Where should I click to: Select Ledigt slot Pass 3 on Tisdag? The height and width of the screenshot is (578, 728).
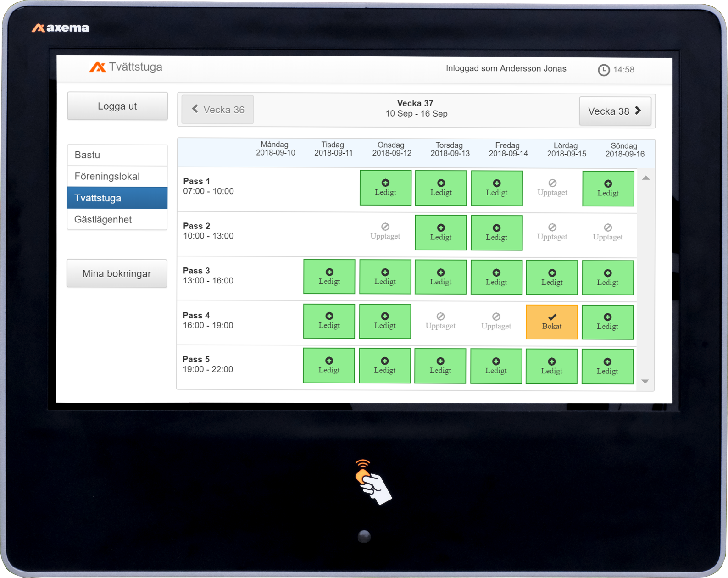(x=329, y=277)
